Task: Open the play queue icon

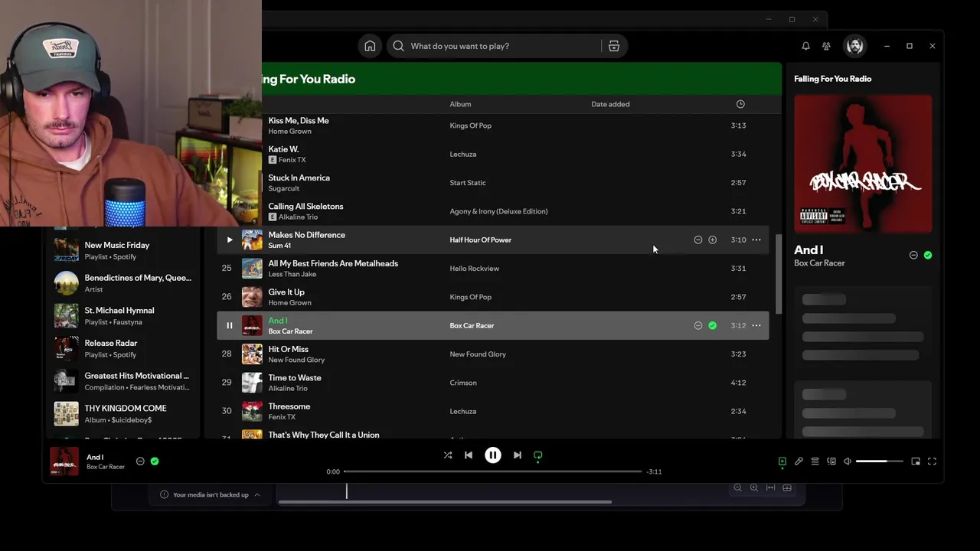Action: click(815, 461)
